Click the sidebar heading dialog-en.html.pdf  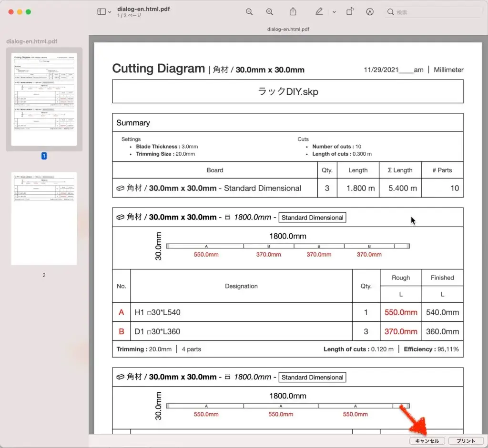pos(32,41)
